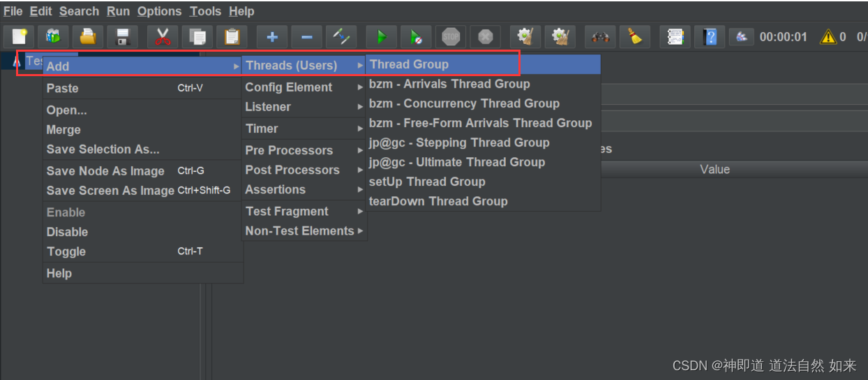Expand the Non-Test Elements submenu
This screenshot has width=868, height=380.
tap(304, 231)
